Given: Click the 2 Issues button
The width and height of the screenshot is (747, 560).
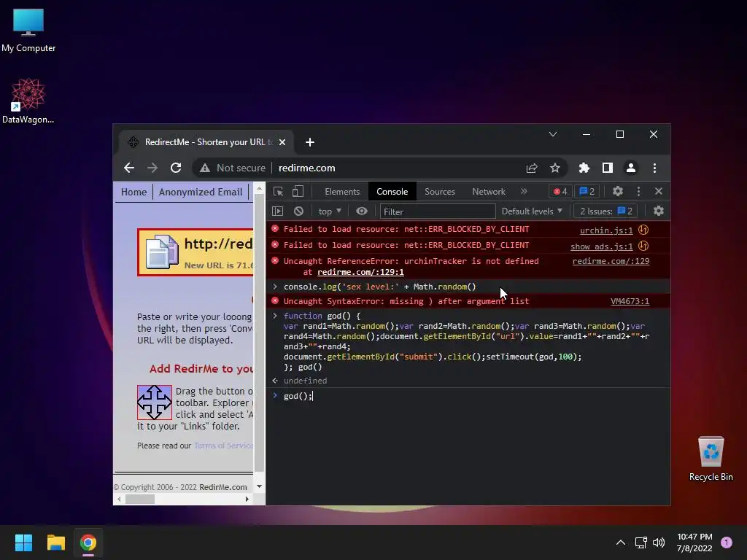Looking at the screenshot, I should click(x=606, y=211).
